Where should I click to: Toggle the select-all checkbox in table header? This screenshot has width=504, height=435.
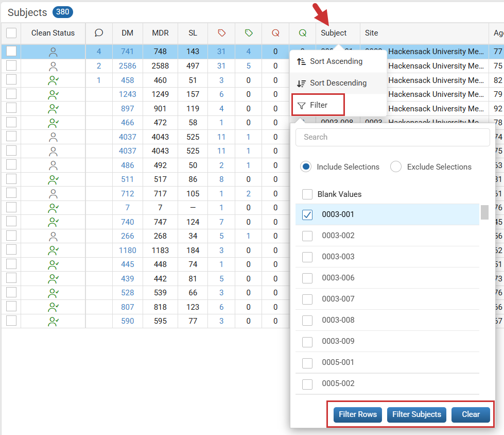[11, 33]
